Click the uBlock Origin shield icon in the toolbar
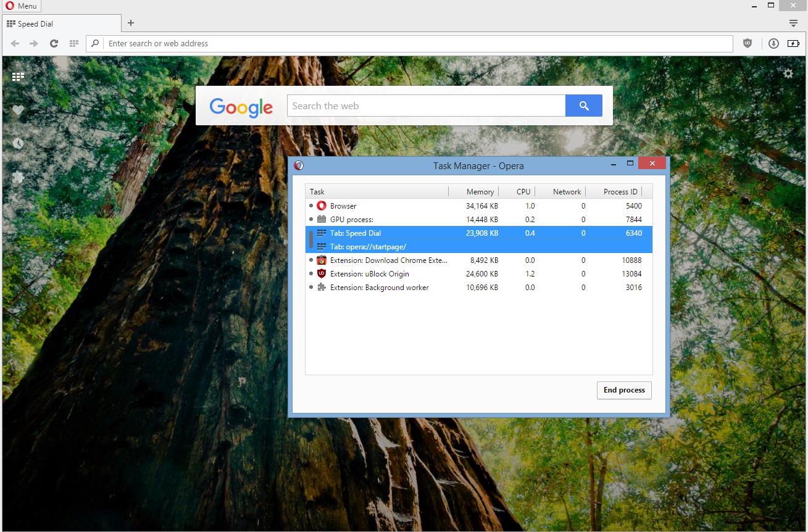 pyautogui.click(x=748, y=43)
